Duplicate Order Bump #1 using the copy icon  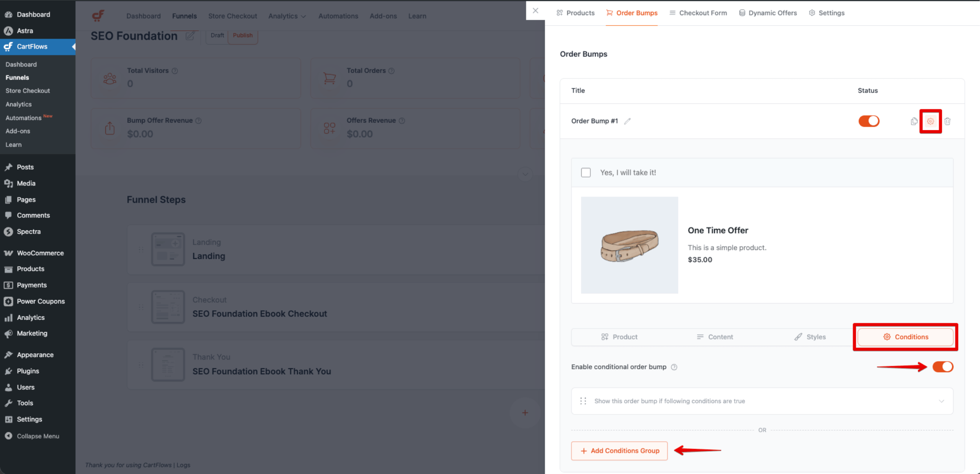[914, 121]
